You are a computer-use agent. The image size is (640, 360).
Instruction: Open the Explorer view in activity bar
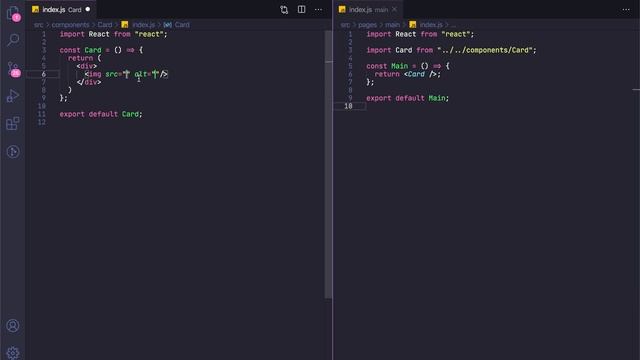tap(13, 13)
